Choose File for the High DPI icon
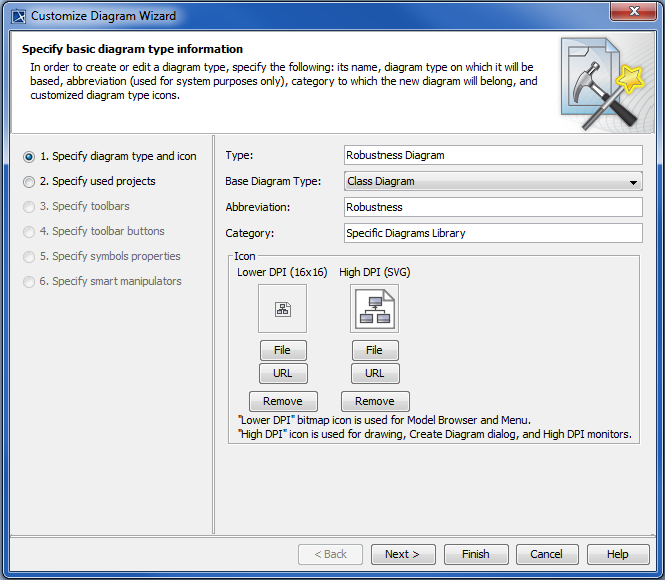The image size is (665, 580). point(375,350)
